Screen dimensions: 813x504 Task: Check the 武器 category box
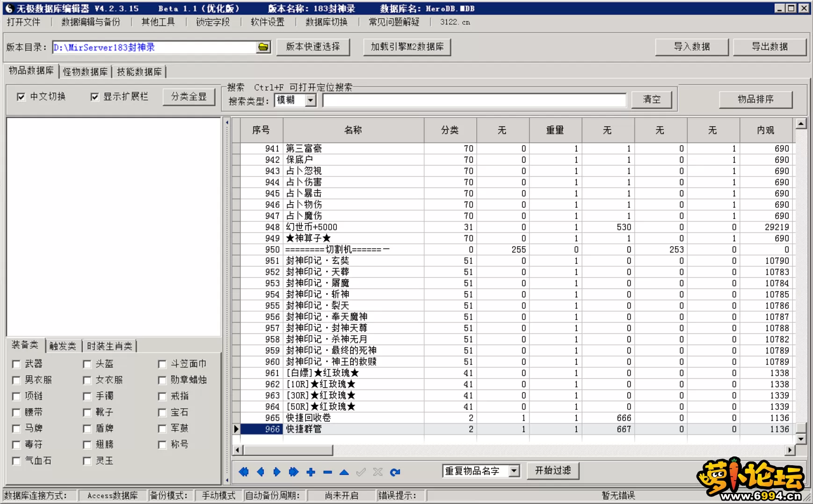(16, 364)
